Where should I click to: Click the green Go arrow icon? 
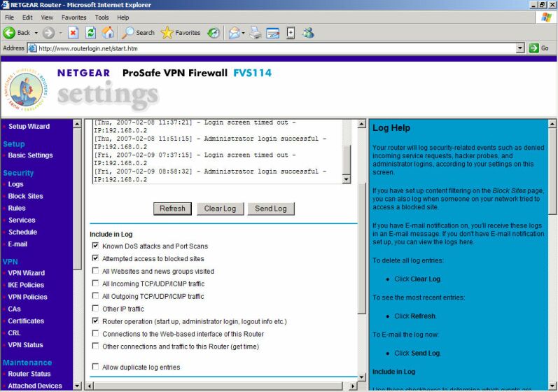pos(533,48)
